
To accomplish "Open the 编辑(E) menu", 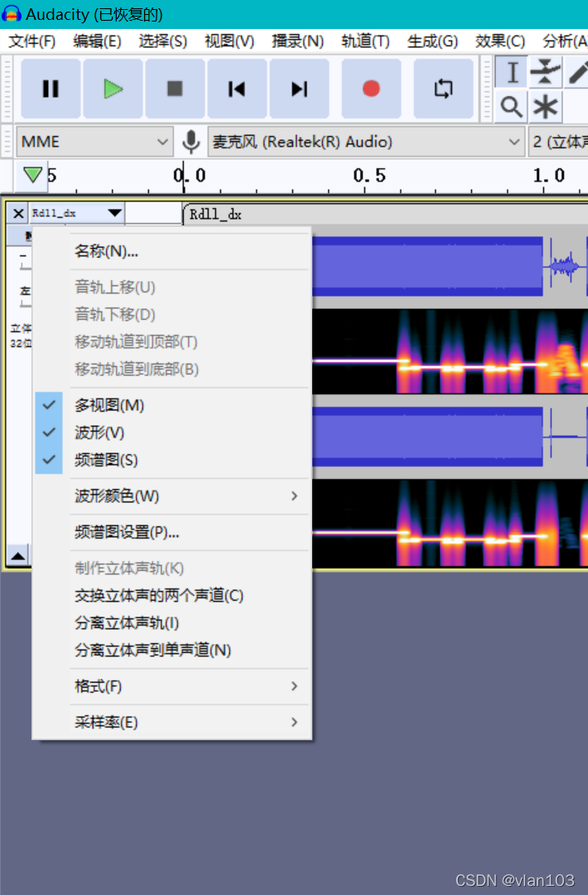I will coord(97,41).
